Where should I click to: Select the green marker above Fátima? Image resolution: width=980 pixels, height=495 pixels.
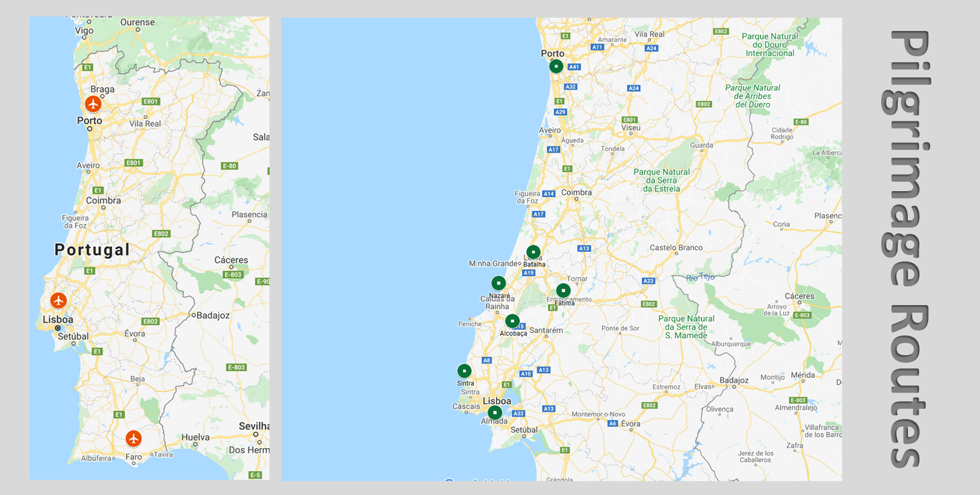pyautogui.click(x=563, y=291)
